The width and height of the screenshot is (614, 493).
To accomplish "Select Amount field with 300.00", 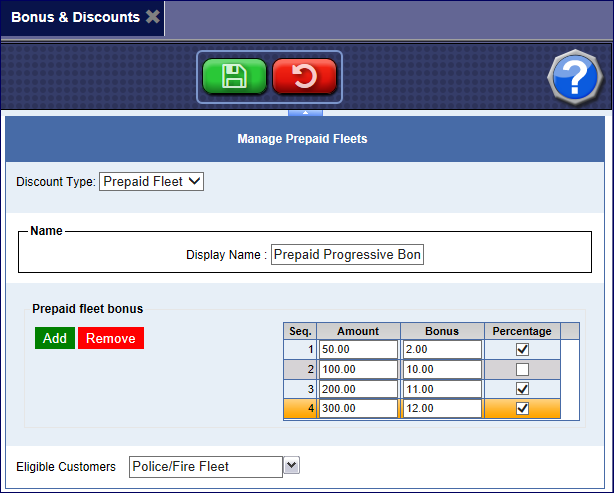I will pyautogui.click(x=358, y=409).
